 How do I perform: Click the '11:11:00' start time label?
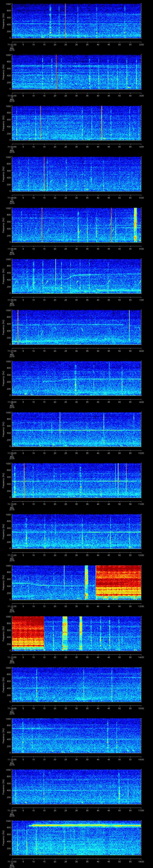12,555
